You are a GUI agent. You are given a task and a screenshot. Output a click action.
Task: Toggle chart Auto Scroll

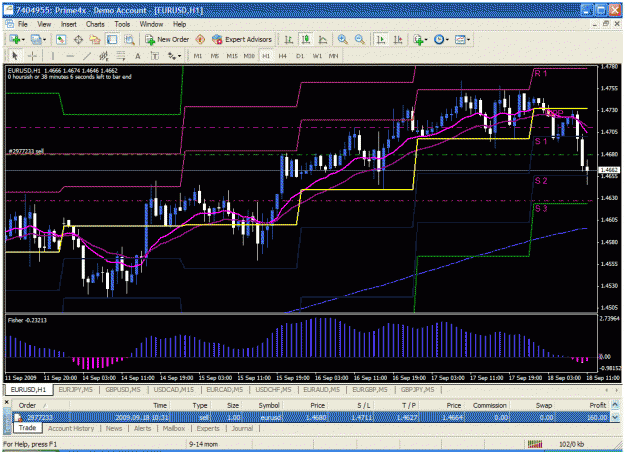(x=381, y=39)
